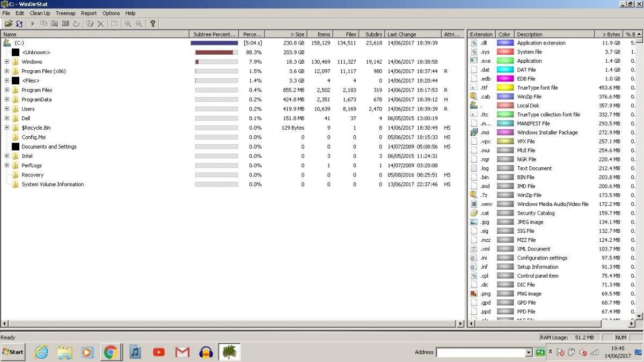Expand the <Files> node
Image resolution: width=644 pixels, height=362 pixels.
click(x=7, y=80)
